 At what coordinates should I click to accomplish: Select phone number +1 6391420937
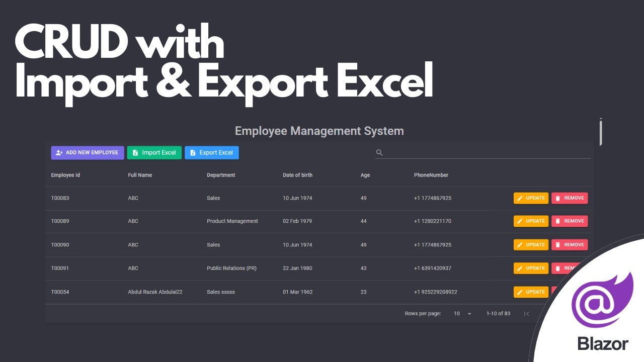(x=433, y=268)
